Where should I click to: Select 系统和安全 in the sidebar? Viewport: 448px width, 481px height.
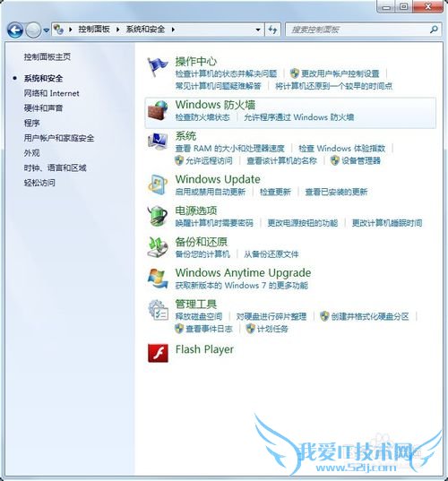pos(43,78)
